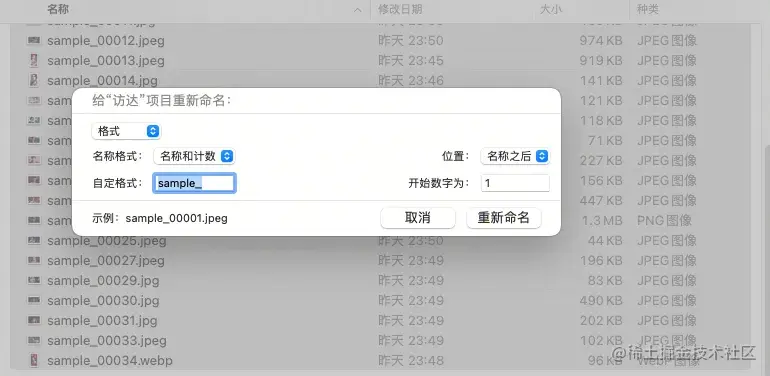This screenshot has height=376, width=770.
Task: Click date 昨天 23:46 of sample_00014.jpg
Action: 411,80
